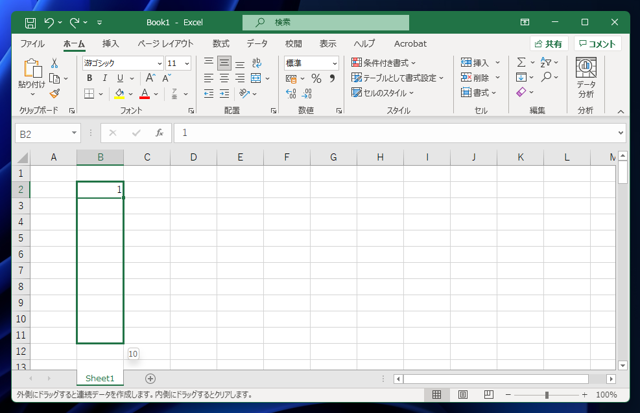Switch to the データ tab
The image size is (640, 413).
pyautogui.click(x=257, y=44)
